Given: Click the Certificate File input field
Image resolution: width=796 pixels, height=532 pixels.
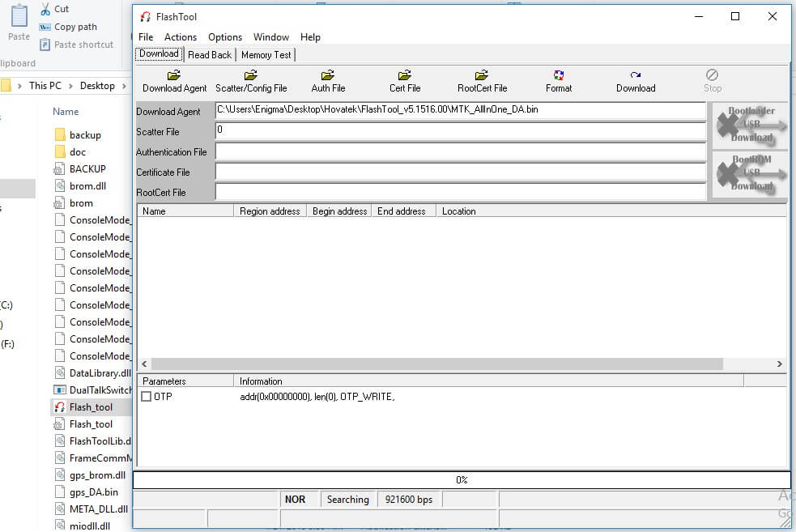Looking at the screenshot, I should (461, 172).
